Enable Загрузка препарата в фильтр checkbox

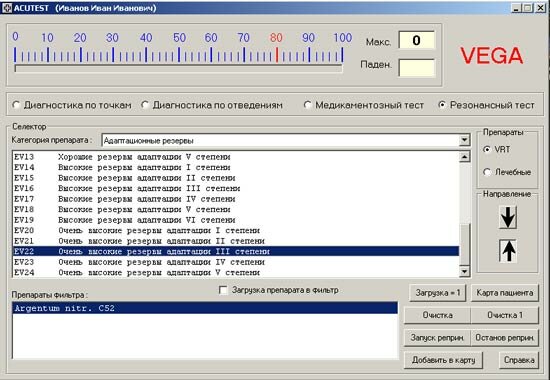point(223,290)
